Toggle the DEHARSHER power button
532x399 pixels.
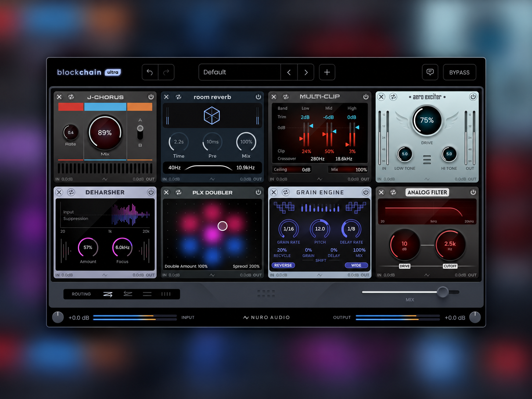point(151,192)
